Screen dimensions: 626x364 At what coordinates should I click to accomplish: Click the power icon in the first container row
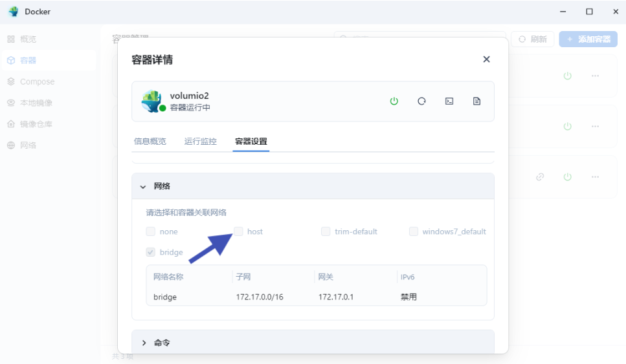tap(568, 76)
